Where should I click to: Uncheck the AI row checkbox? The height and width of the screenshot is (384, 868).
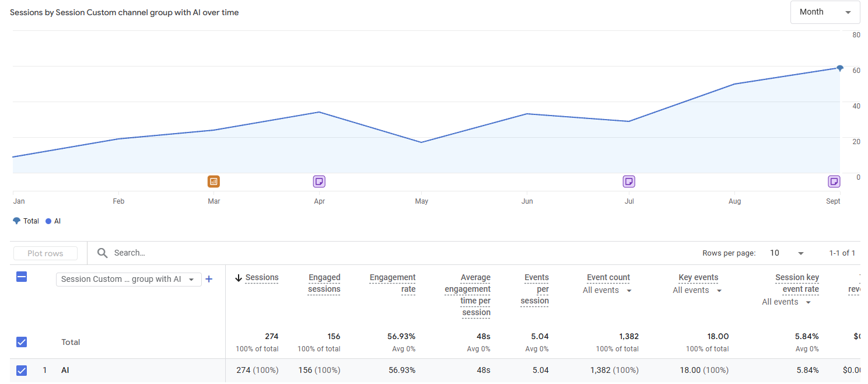click(x=22, y=370)
